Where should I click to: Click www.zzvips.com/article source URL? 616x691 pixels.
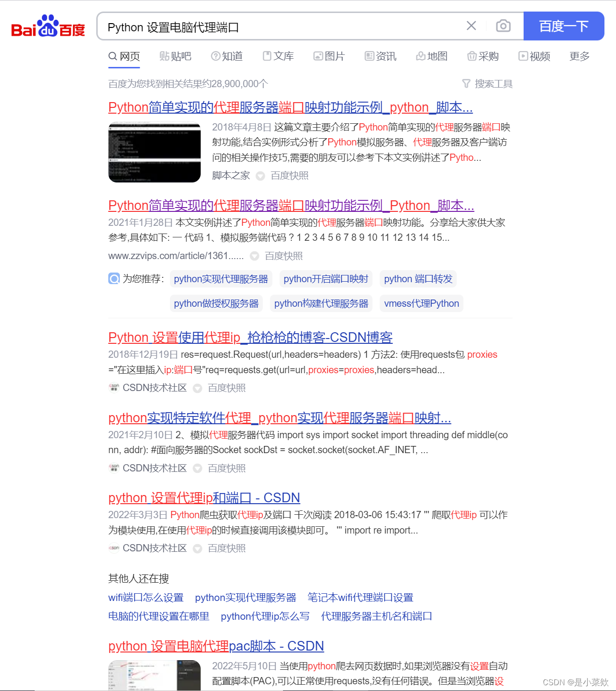[176, 256]
